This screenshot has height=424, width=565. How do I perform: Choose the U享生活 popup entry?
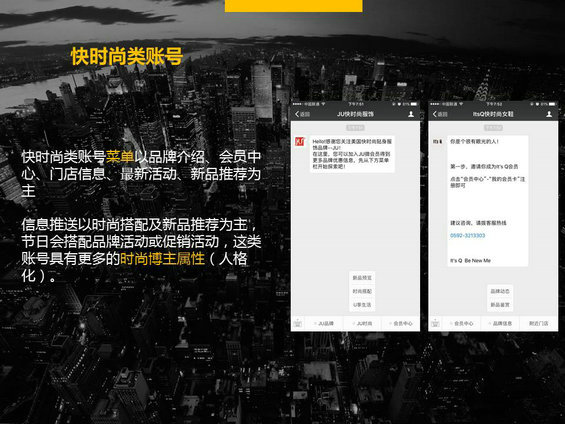[362, 305]
